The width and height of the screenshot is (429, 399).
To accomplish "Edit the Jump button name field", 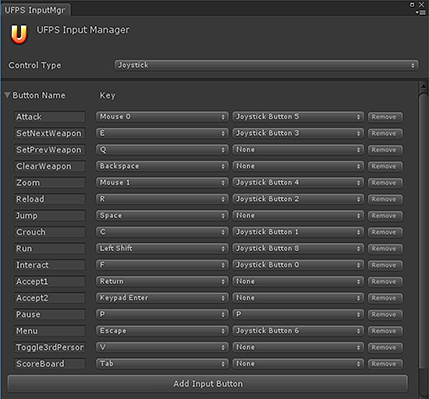I will [x=50, y=216].
